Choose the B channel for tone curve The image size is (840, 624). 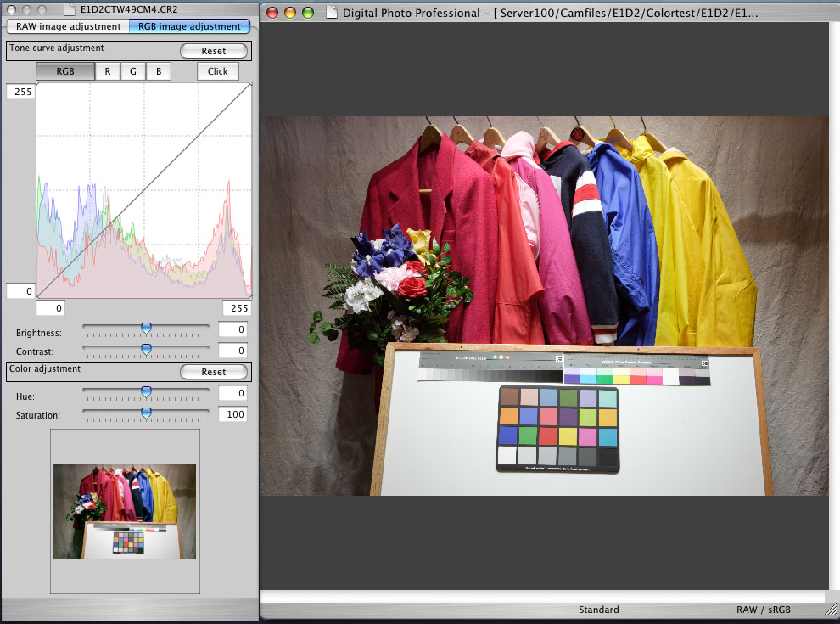tap(158, 71)
